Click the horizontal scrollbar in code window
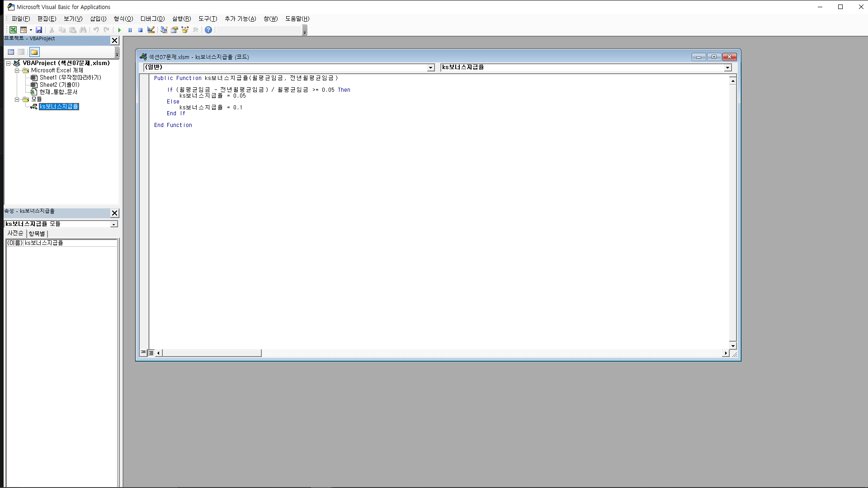Viewport: 868px width, 488px height. click(212, 353)
